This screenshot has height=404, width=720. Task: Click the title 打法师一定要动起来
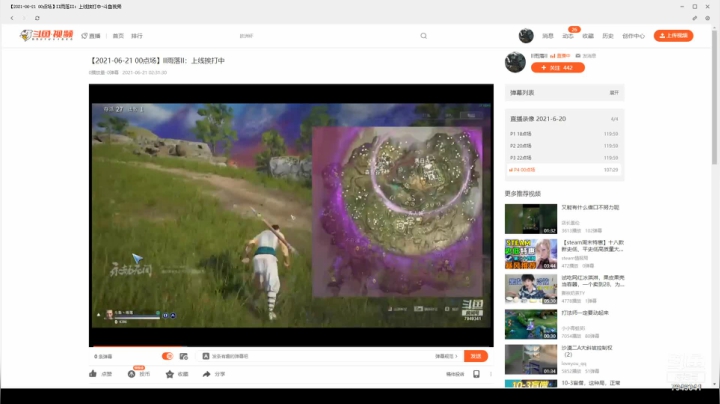[x=585, y=313]
